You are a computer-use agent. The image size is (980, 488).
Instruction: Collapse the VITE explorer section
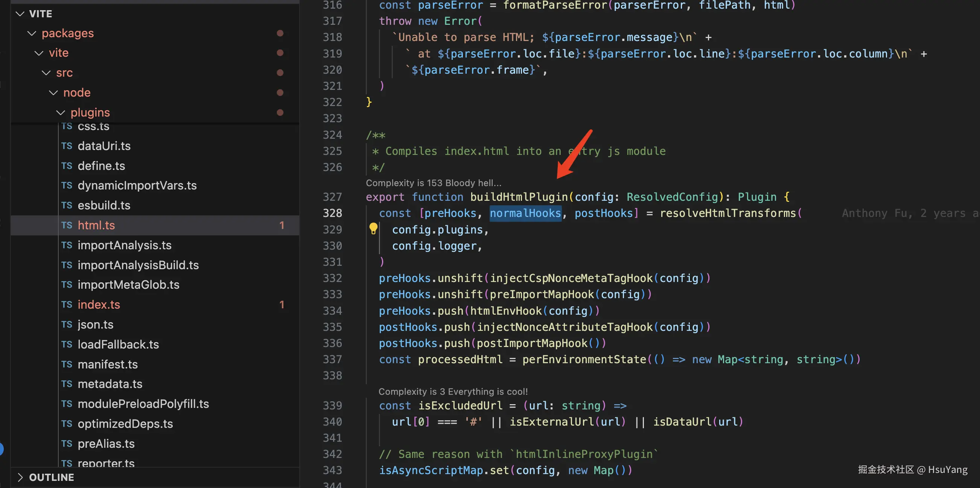click(x=20, y=14)
